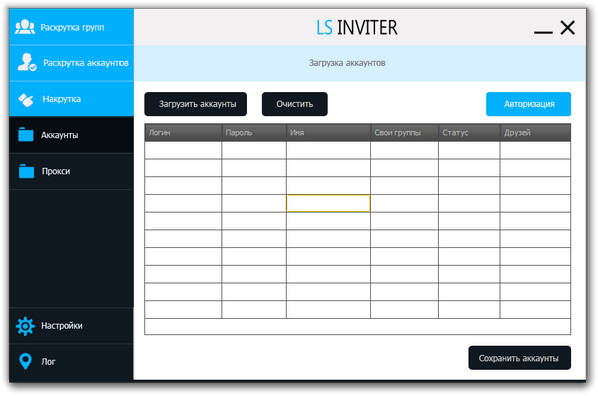The height and width of the screenshot is (396, 598).
Task: Sort by the Логин column header
Action: (183, 132)
